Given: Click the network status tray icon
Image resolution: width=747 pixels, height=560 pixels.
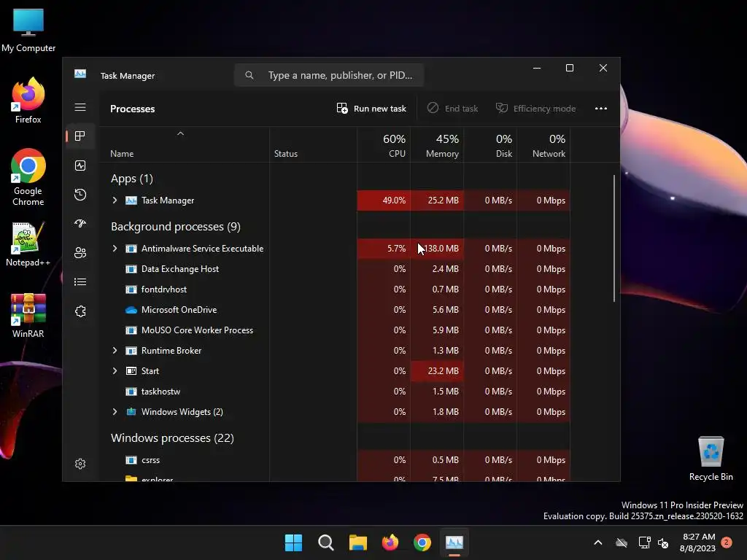Looking at the screenshot, I should 644,542.
